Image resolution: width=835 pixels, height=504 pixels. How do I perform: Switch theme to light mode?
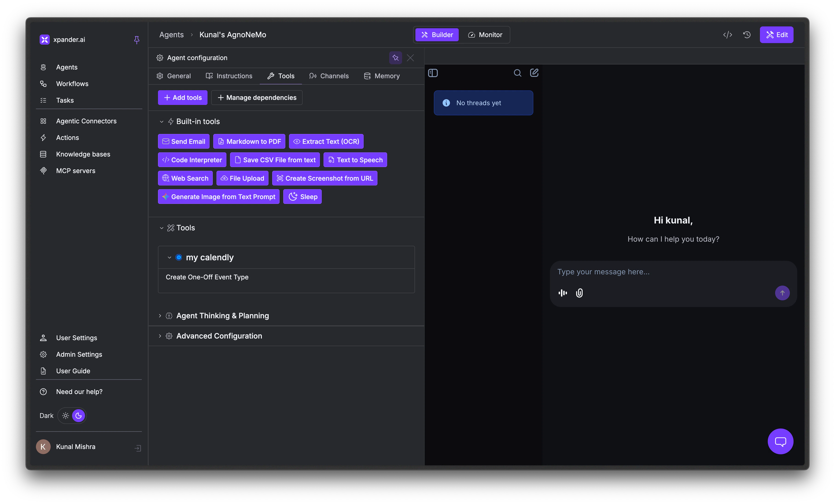click(x=65, y=416)
